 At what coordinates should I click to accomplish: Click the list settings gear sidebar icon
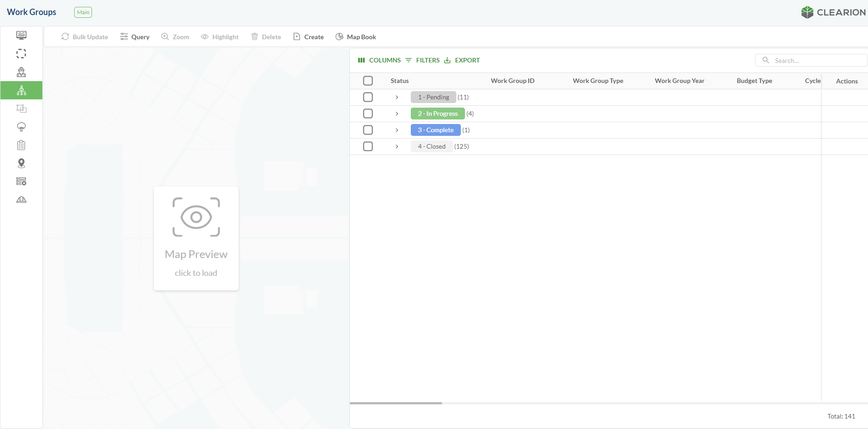click(21, 181)
